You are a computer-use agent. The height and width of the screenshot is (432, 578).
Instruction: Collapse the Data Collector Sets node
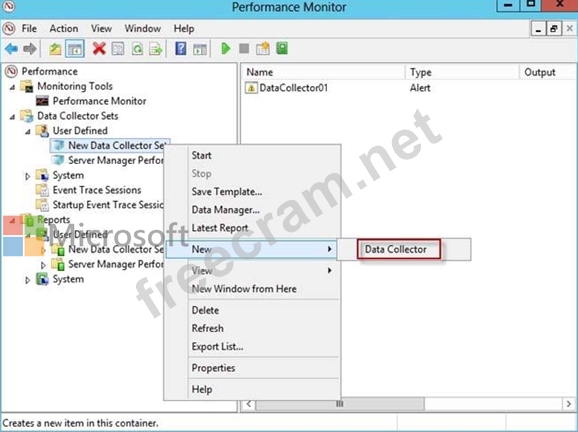pos(13,117)
